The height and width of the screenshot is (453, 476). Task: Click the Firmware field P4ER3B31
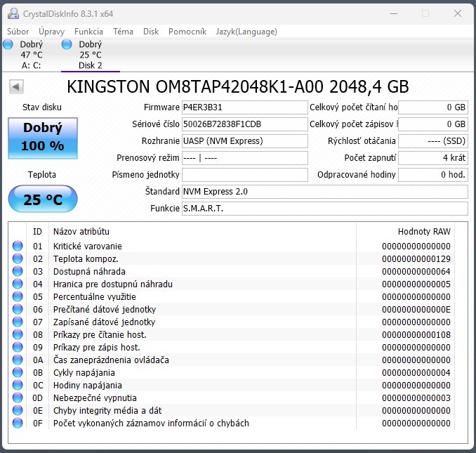point(245,107)
